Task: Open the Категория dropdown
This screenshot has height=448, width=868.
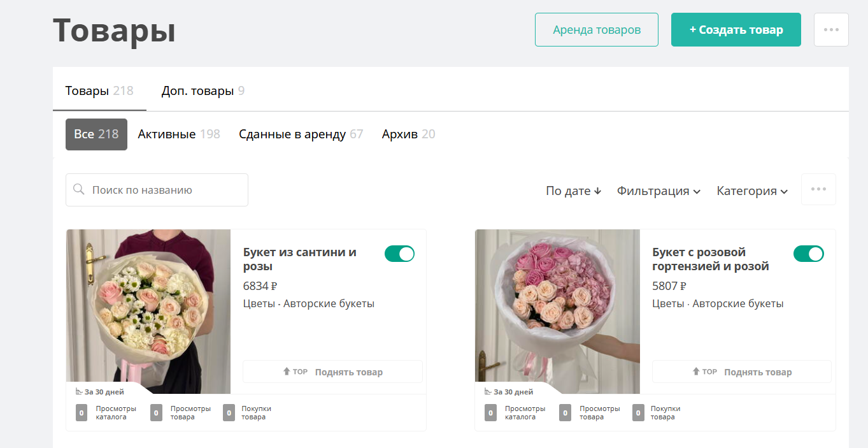Action: pos(752,191)
